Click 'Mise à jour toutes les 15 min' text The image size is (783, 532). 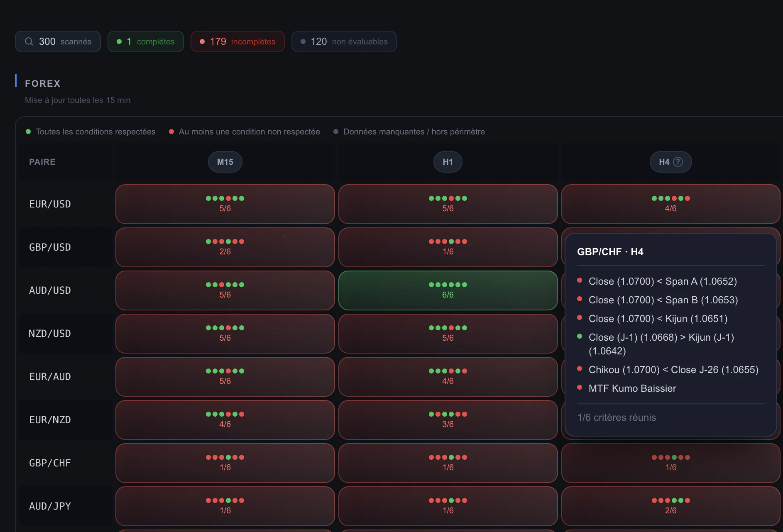click(x=78, y=100)
